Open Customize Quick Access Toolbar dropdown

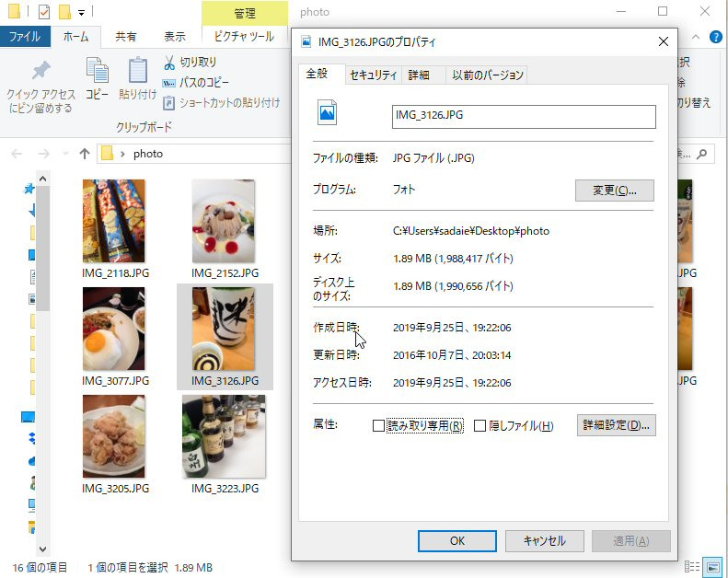click(x=81, y=13)
